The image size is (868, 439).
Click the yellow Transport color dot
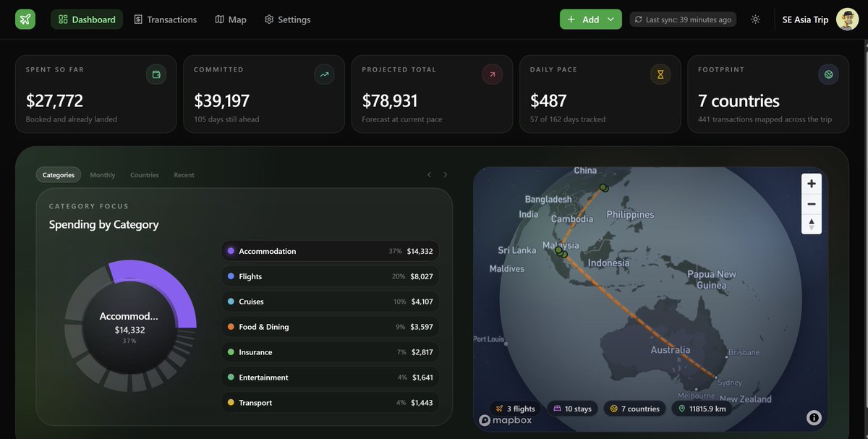[231, 403]
